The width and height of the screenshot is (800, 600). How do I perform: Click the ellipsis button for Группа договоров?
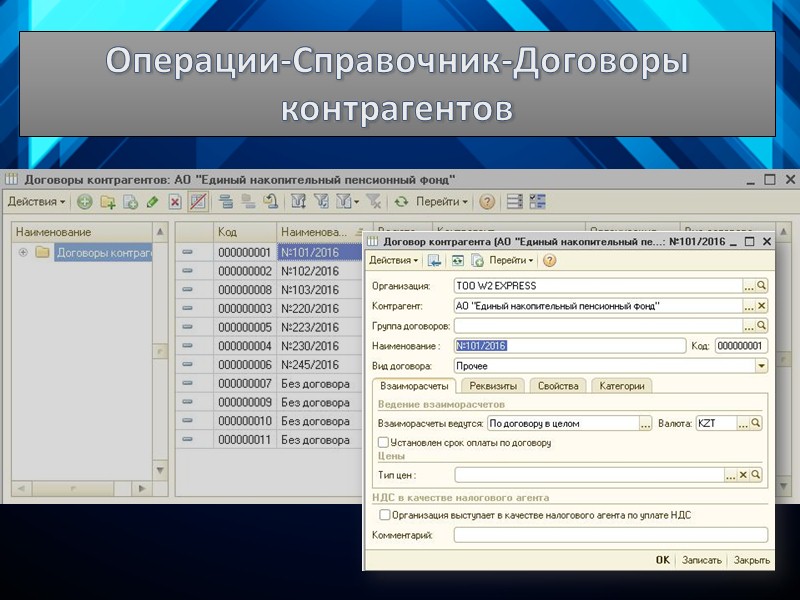coord(749,326)
